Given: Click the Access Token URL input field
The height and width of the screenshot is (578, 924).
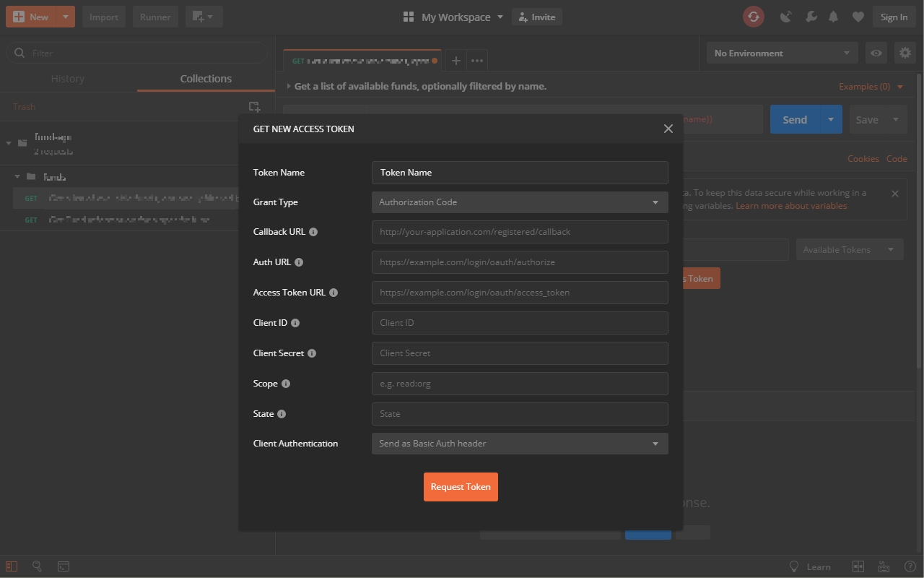Looking at the screenshot, I should click(520, 293).
